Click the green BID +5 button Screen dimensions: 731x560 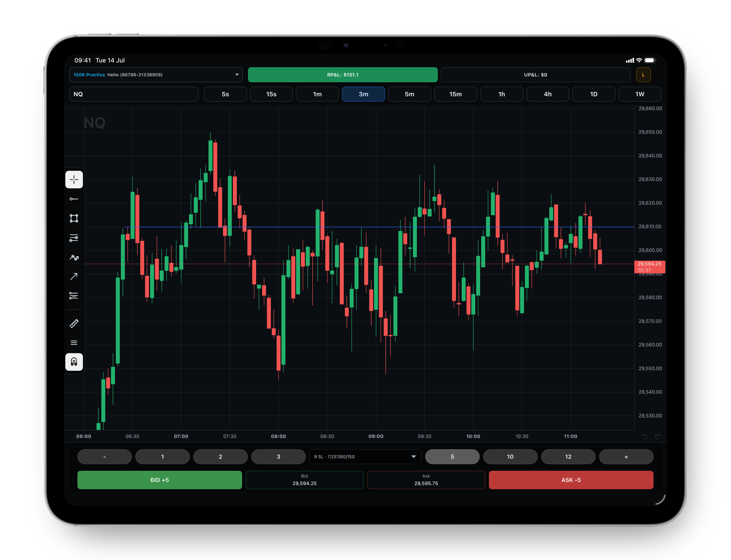coord(160,480)
